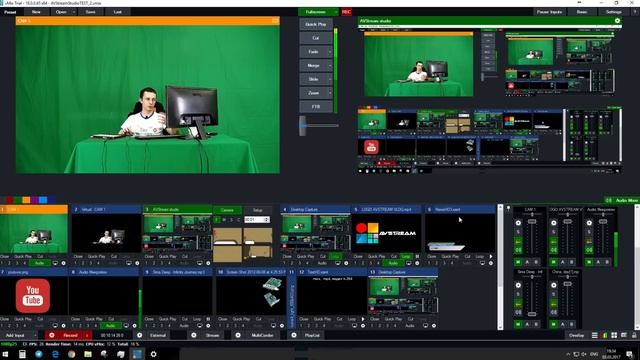Open Stream settings gear icon
Viewport: 640px width, 360px height.
pos(194,335)
